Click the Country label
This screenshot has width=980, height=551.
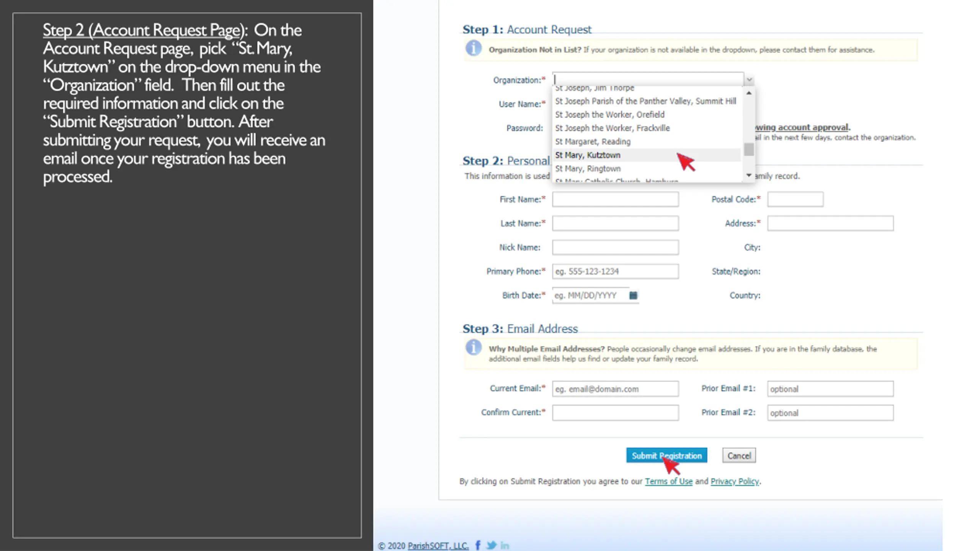pyautogui.click(x=745, y=296)
